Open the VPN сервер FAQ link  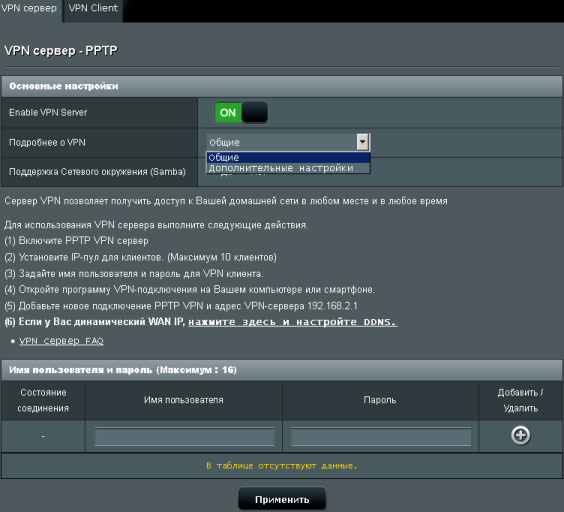coord(61,341)
